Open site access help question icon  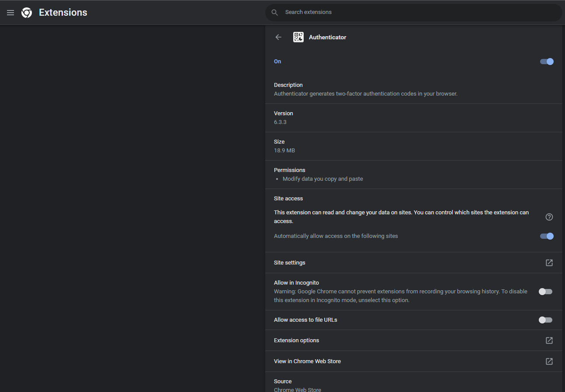[549, 217]
